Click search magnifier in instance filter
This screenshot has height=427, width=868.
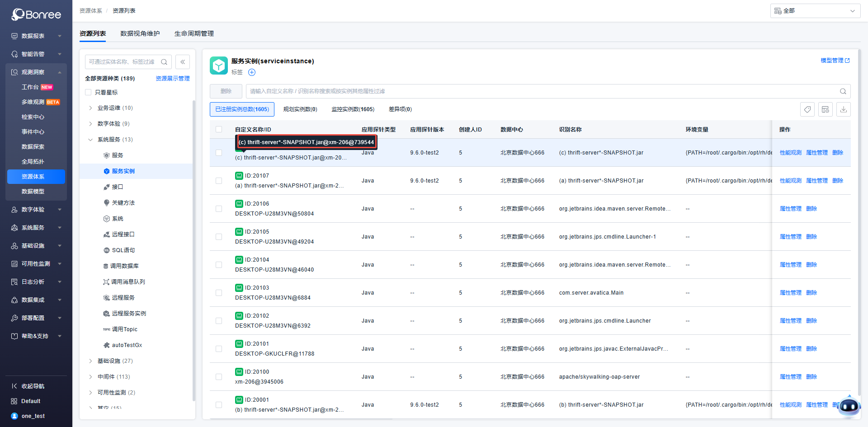[843, 91]
